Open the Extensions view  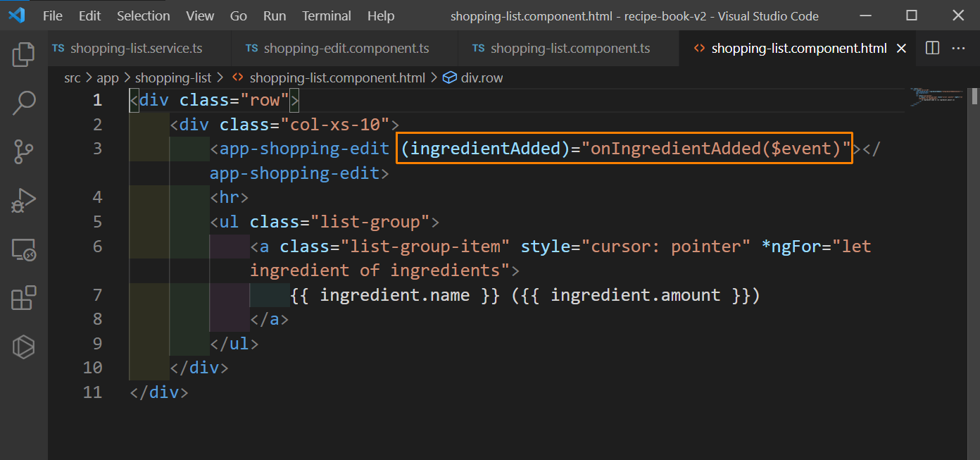24,297
